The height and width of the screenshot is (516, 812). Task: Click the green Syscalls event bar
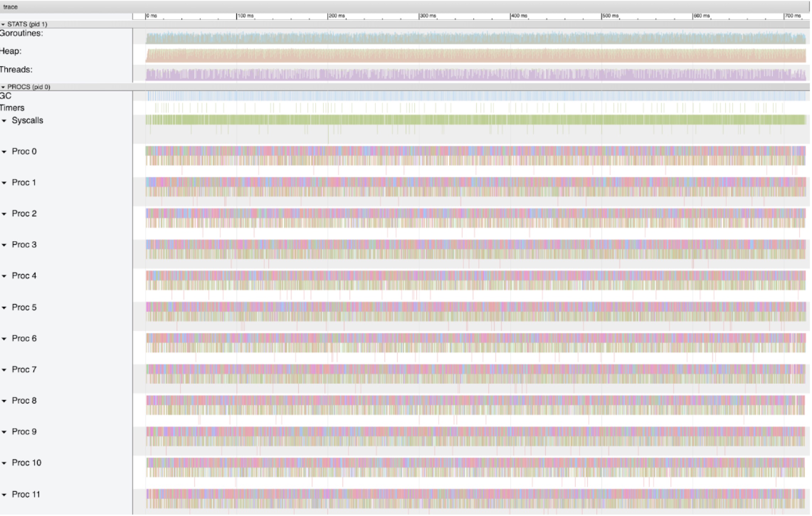point(475,120)
